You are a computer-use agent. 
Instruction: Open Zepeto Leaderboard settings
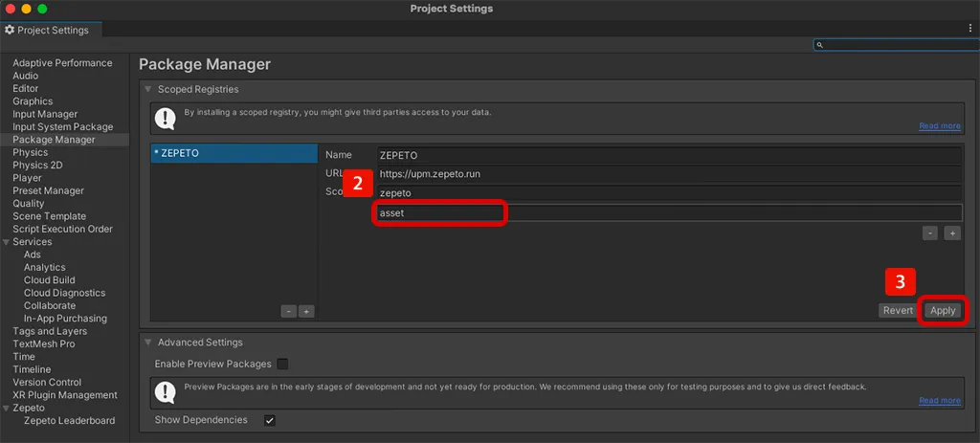pos(69,420)
